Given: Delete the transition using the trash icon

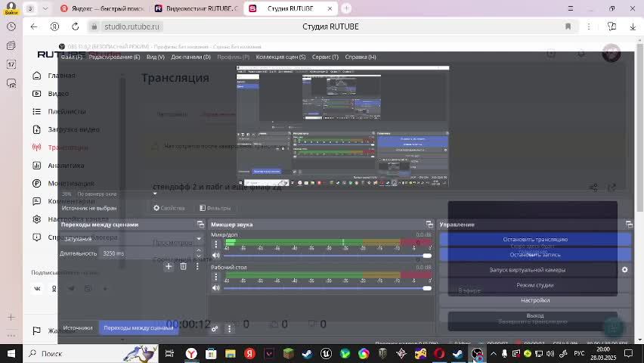Looking at the screenshot, I should [183, 266].
